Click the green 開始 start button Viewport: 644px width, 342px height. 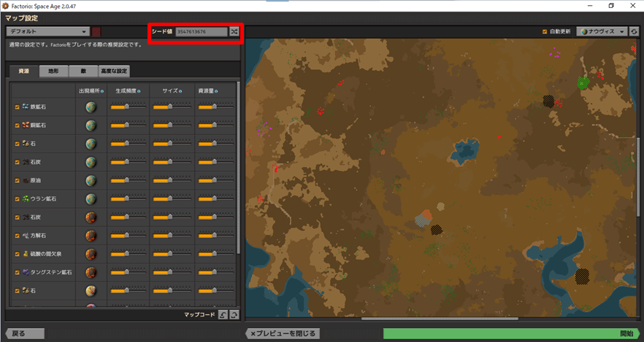(510, 333)
